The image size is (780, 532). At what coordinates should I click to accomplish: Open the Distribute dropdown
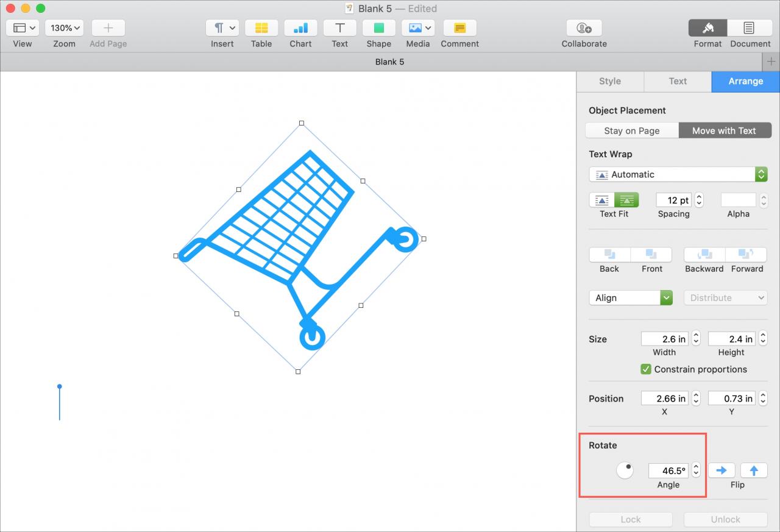[725, 297]
